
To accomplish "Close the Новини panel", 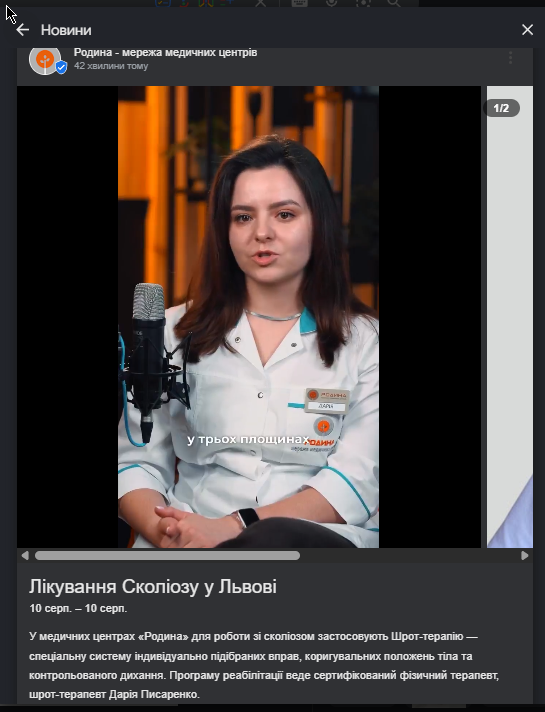I will point(527,30).
